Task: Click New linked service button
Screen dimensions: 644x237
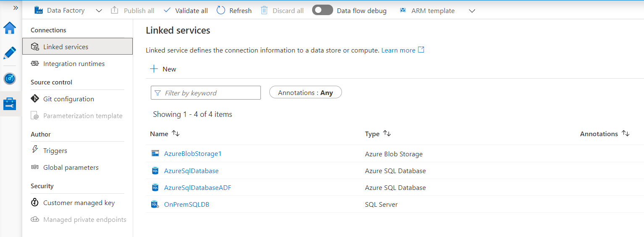Action: (163, 69)
